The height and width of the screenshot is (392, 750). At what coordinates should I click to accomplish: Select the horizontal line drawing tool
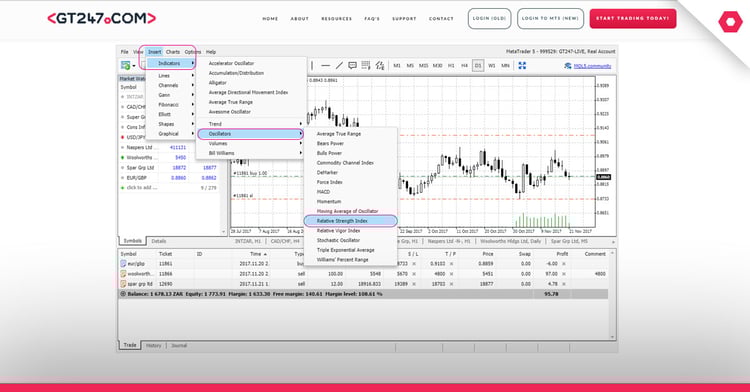click(x=326, y=65)
